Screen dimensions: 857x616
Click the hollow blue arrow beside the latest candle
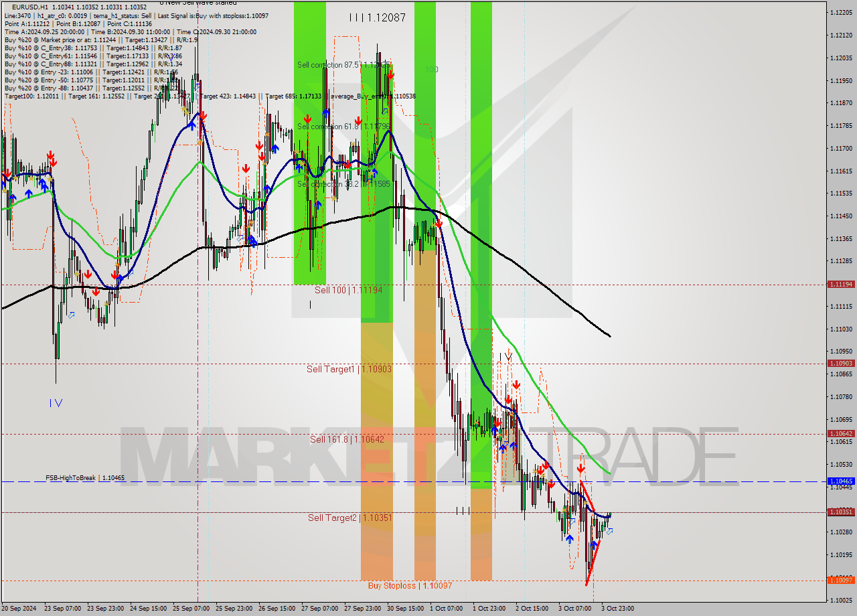pos(609,531)
